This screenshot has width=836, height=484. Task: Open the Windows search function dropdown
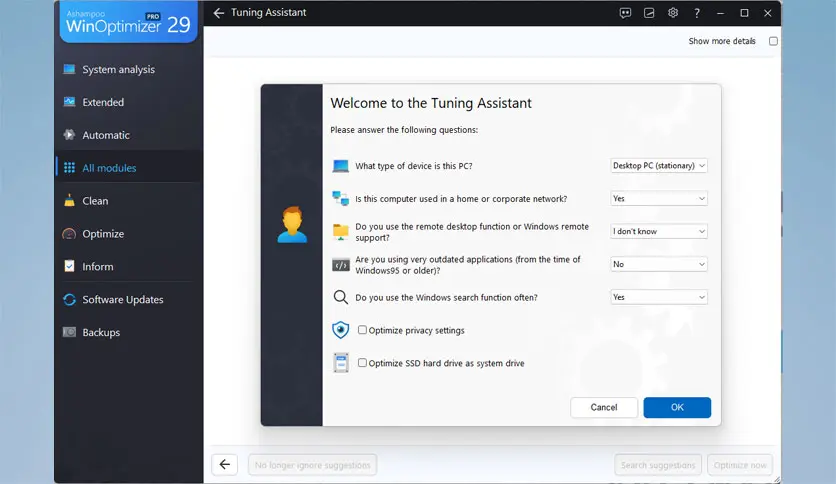659,297
